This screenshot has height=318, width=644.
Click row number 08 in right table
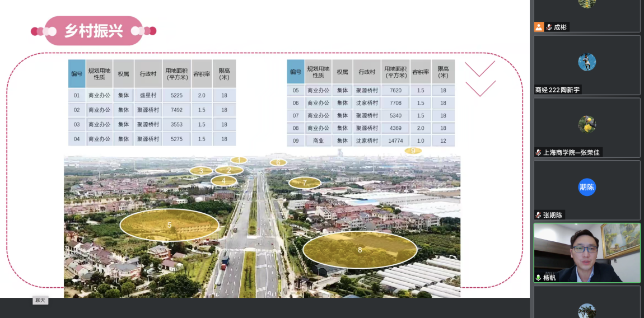click(296, 128)
